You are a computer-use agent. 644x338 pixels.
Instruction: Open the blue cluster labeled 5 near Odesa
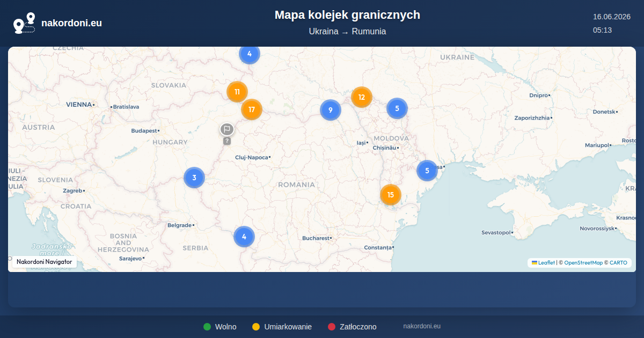coord(427,171)
